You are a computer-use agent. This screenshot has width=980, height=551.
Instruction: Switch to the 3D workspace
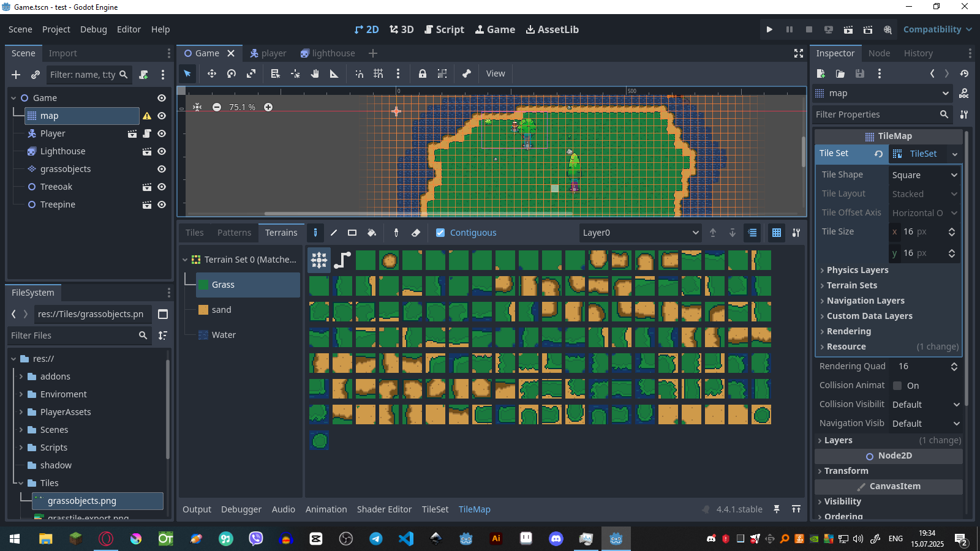401,29
